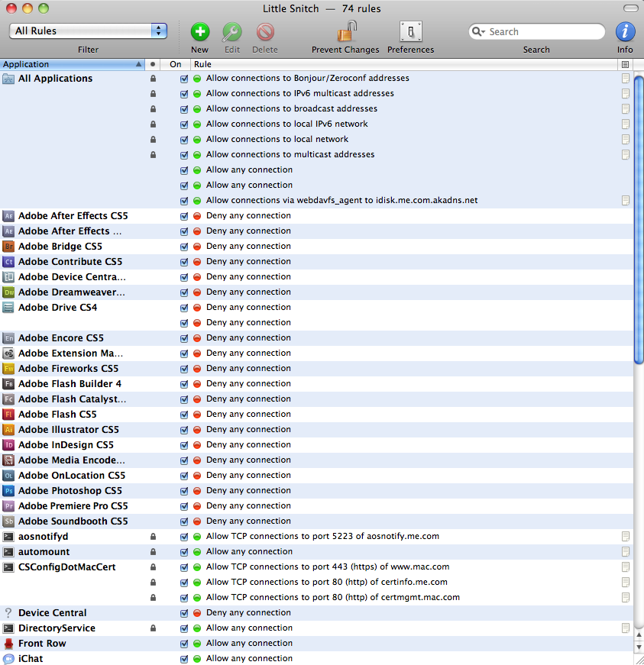The width and height of the screenshot is (644, 665).
Task: Click the Prevent Changes padlock icon
Action: tap(347, 31)
